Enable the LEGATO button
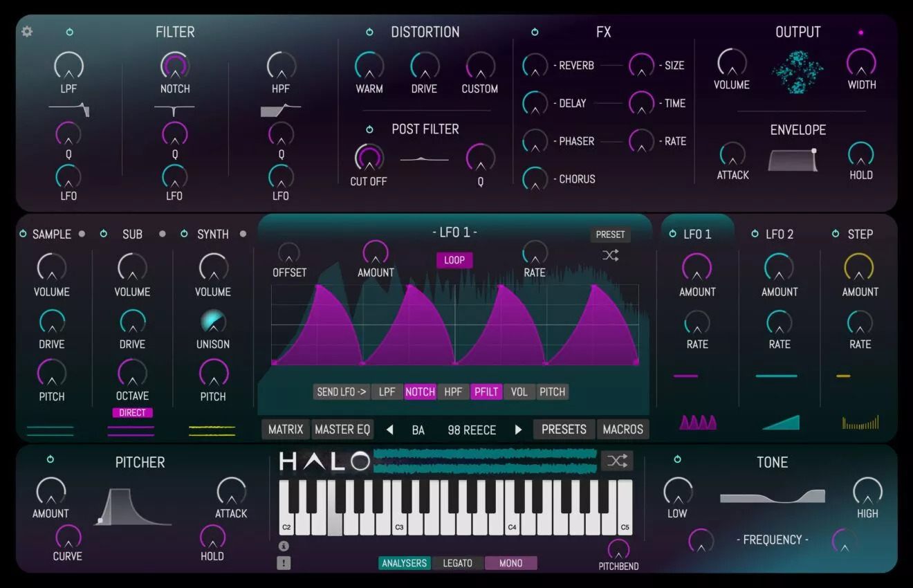This screenshot has width=913, height=588. (x=457, y=563)
